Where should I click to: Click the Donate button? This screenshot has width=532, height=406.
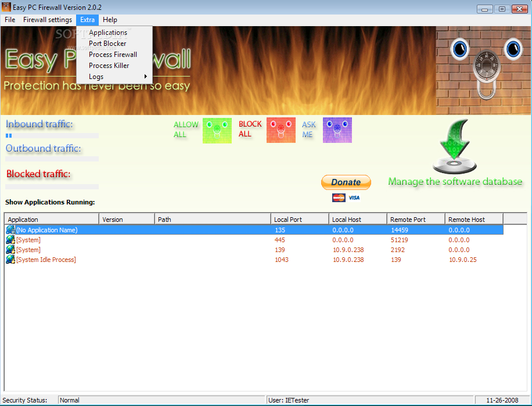click(x=346, y=182)
